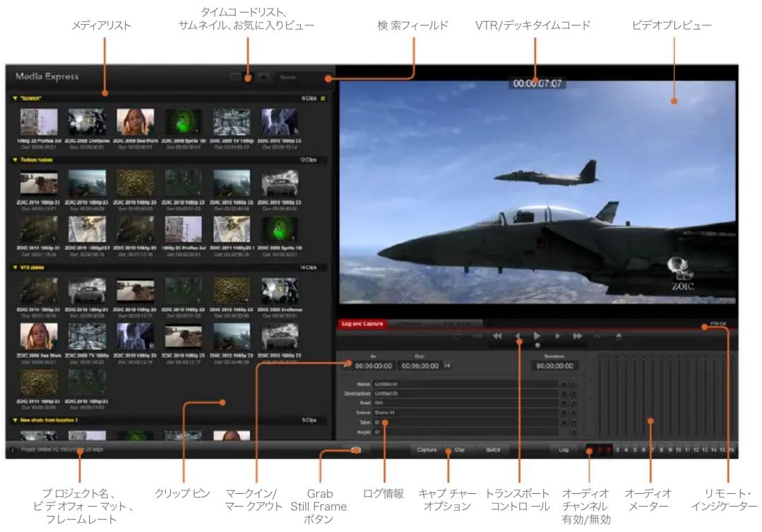This screenshot has height=532, width=762.
Task: Click the clapper icon in the Name row
Action: pyautogui.click(x=564, y=384)
